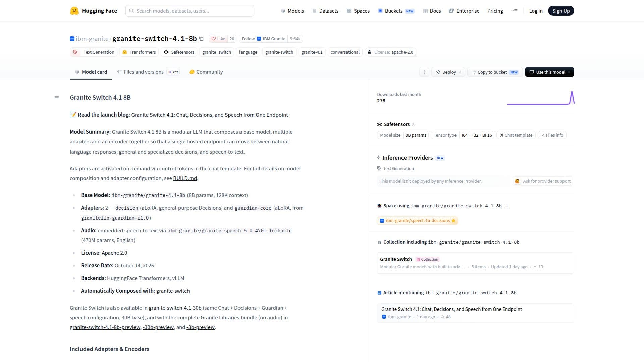Switch to Files and versions tab

148,72
